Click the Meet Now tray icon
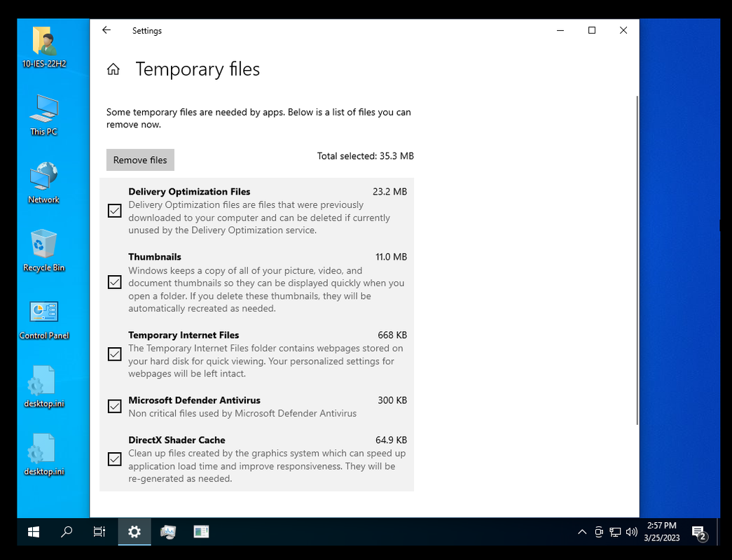732x560 pixels. click(x=599, y=531)
